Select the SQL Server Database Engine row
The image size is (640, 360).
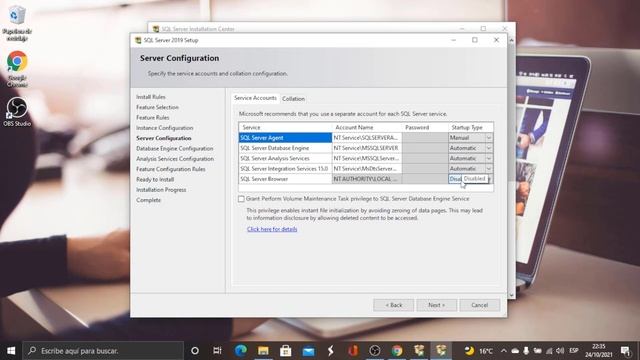coord(285,148)
